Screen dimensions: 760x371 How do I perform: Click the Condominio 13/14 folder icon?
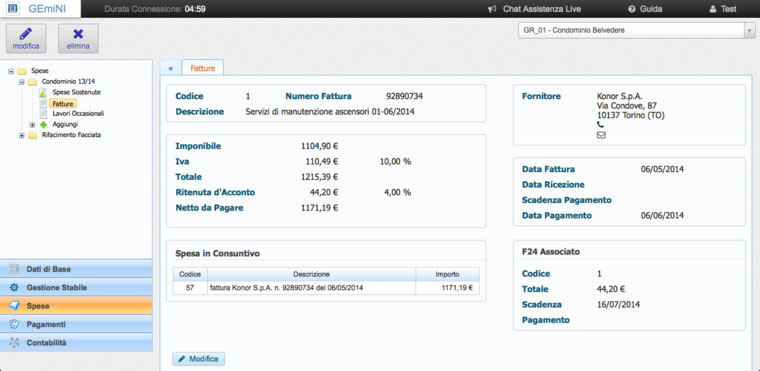tap(32, 81)
